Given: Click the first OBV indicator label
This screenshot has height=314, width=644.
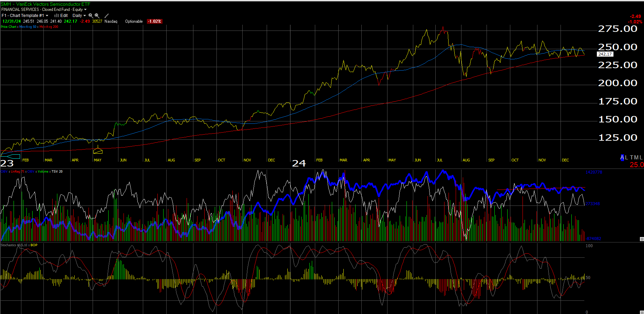Looking at the screenshot, I should (4, 172).
